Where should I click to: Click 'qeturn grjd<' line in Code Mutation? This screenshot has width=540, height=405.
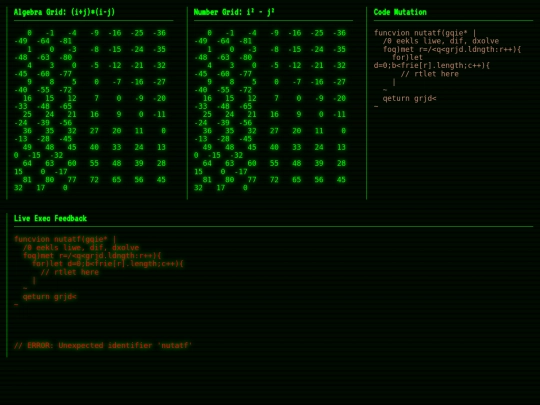click(x=409, y=98)
